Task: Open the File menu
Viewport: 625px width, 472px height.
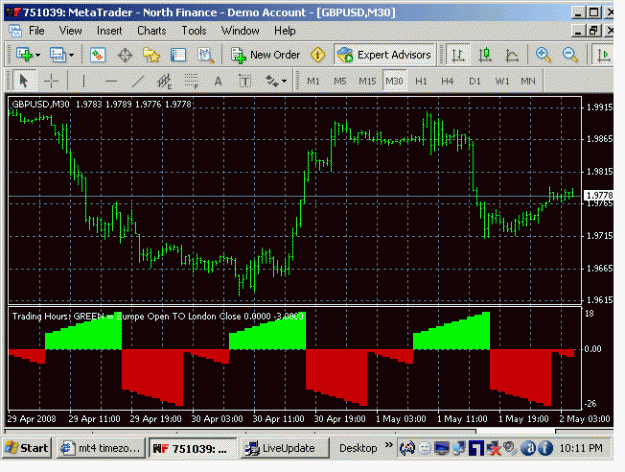Action: click(x=36, y=31)
